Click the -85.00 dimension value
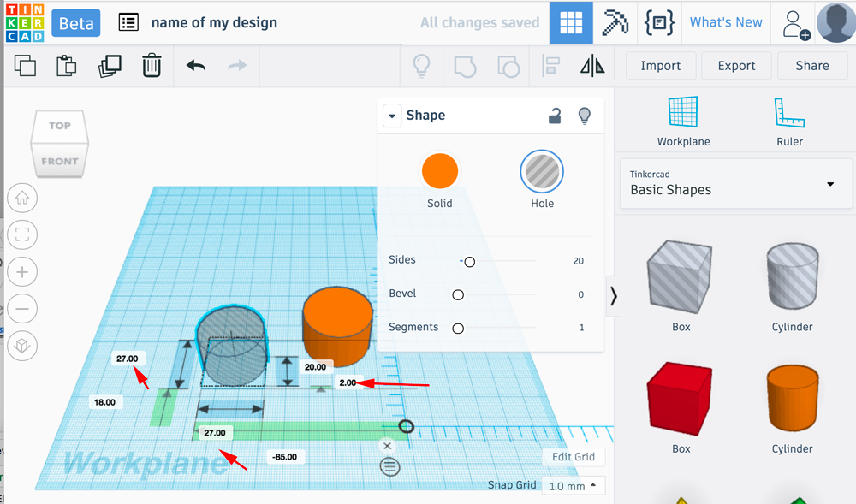The height and width of the screenshot is (504, 856). coord(284,457)
